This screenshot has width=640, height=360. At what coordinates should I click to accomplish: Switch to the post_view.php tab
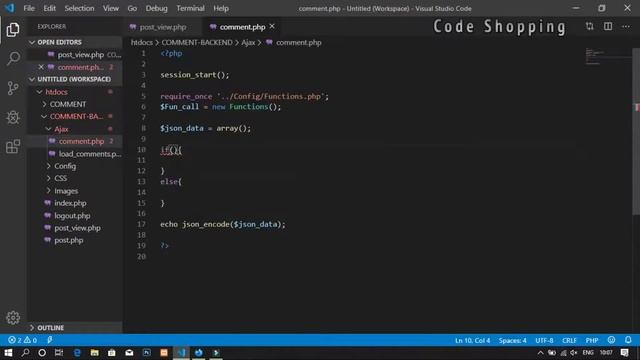coord(162,27)
